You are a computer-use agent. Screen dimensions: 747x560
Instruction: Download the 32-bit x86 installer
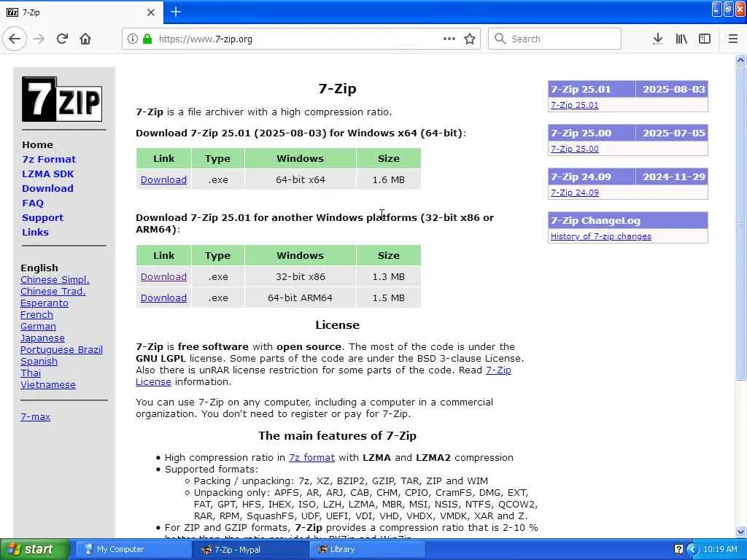pos(163,276)
